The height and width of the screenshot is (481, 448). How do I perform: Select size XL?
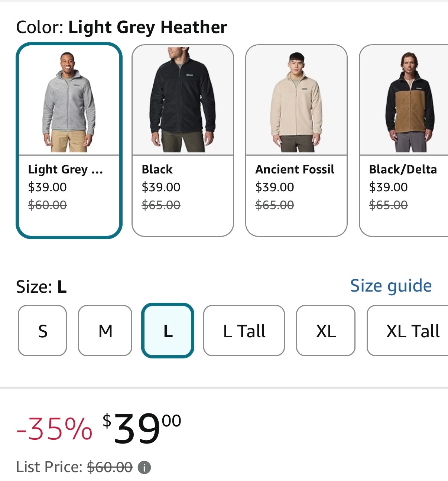coord(326,331)
